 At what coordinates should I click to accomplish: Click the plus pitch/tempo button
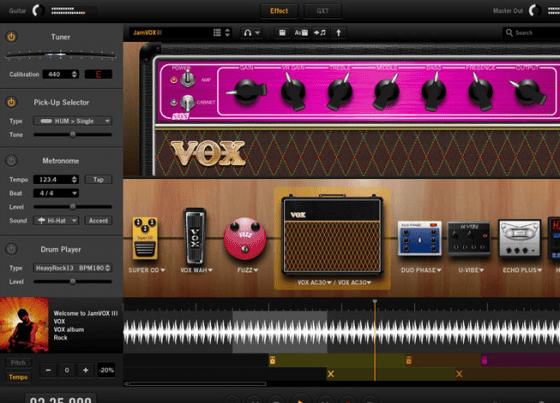[x=85, y=370]
